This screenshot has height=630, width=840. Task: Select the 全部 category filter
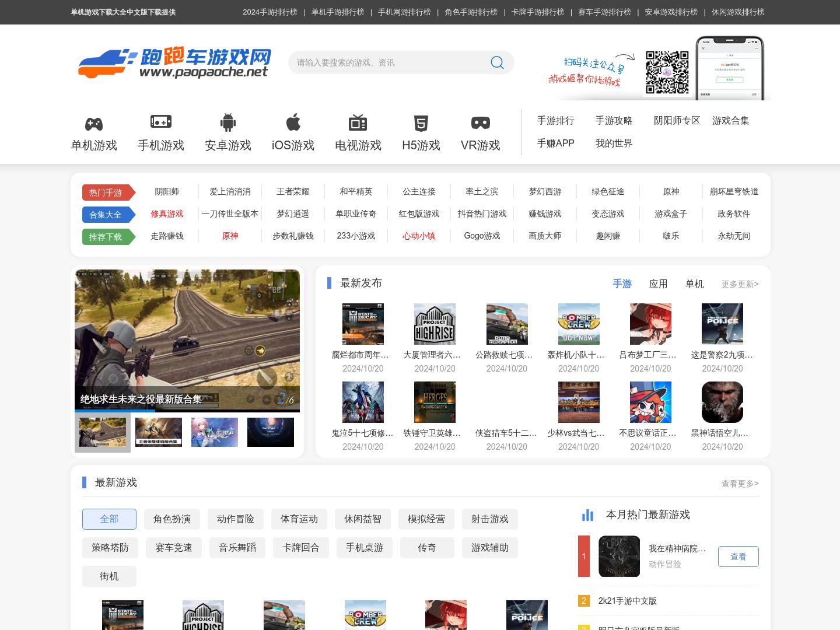coord(109,519)
